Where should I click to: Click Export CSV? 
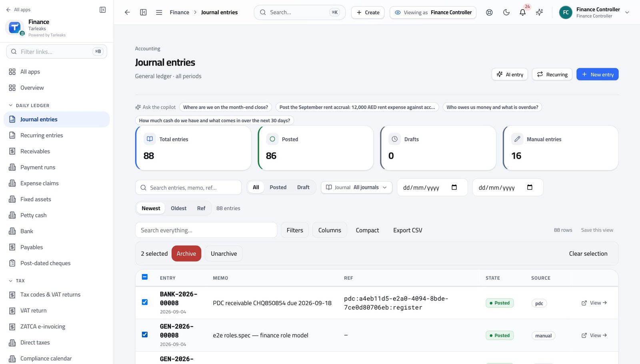click(x=408, y=230)
